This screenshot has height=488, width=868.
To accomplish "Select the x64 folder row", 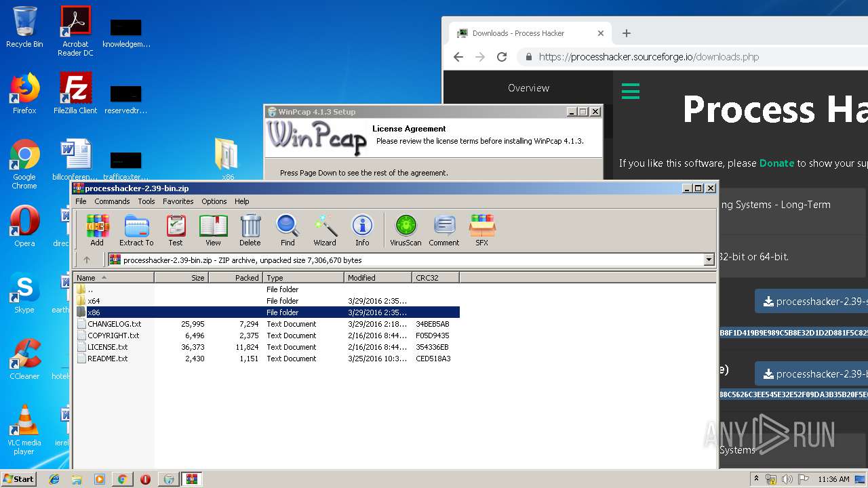I will point(267,301).
